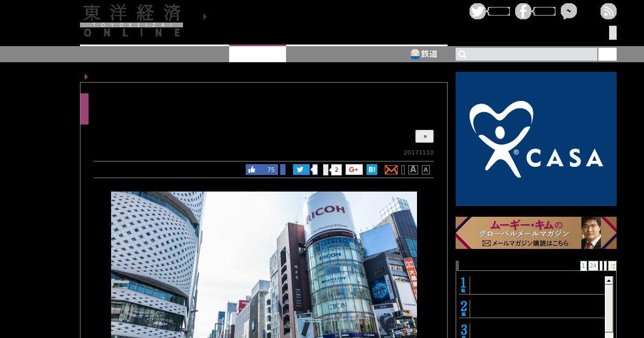Screen dimensions: 644x338
Task: Switch ranking to the 24 hour tab
Action: pyautogui.click(x=593, y=266)
